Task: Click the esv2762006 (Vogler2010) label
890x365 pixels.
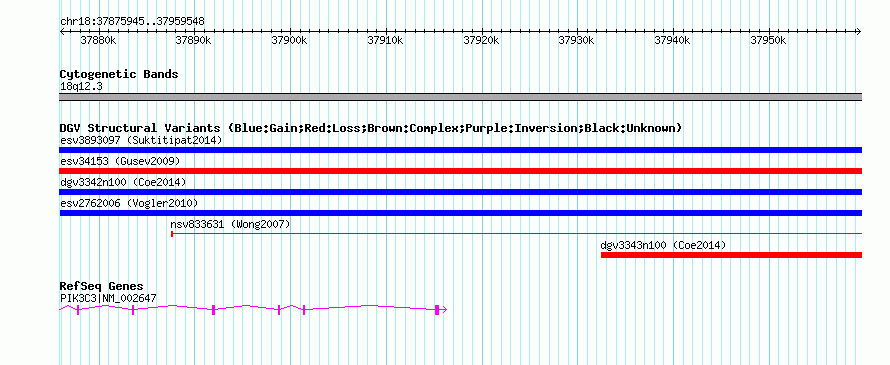Action: click(129, 203)
